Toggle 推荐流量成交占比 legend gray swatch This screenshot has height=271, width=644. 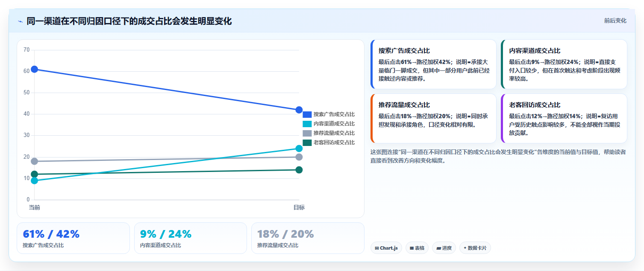307,133
